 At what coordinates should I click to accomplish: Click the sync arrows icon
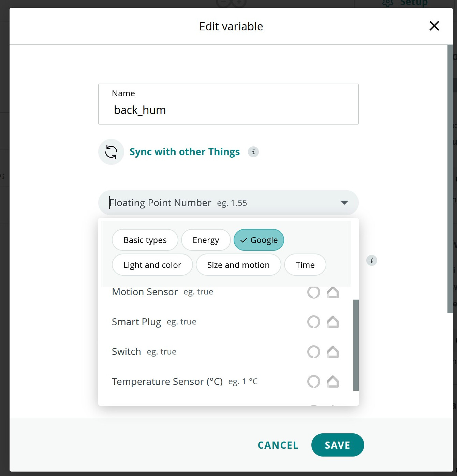111,152
